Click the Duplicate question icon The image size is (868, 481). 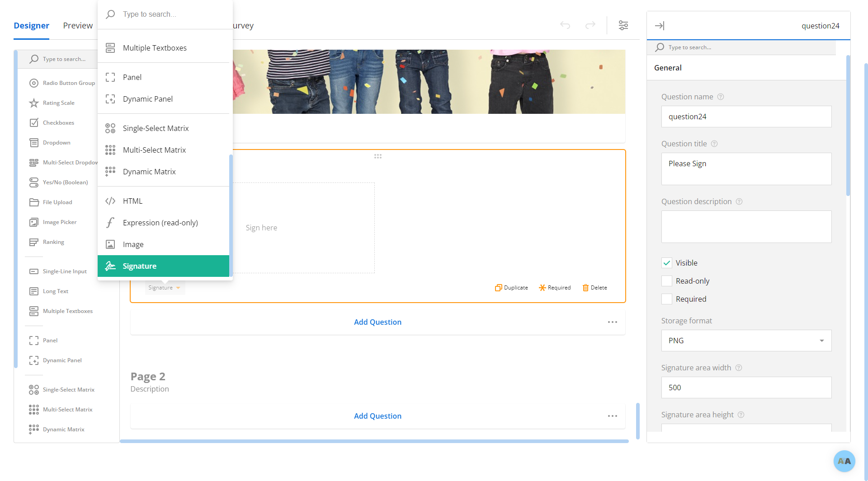[498, 288]
